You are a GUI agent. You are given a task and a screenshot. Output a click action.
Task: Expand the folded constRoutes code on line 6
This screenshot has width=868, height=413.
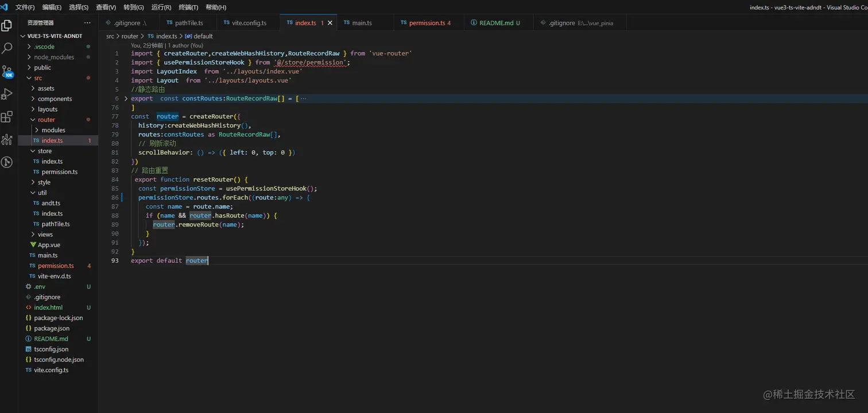(x=126, y=99)
